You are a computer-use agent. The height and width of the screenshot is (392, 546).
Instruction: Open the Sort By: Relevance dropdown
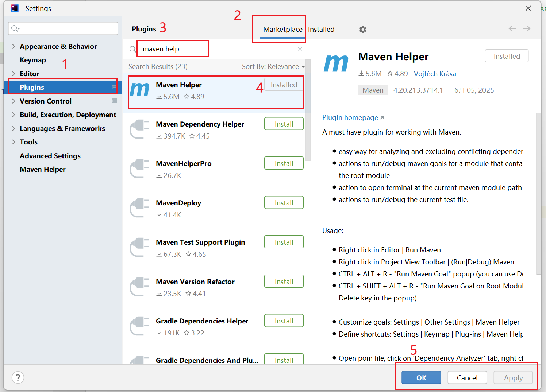point(273,67)
